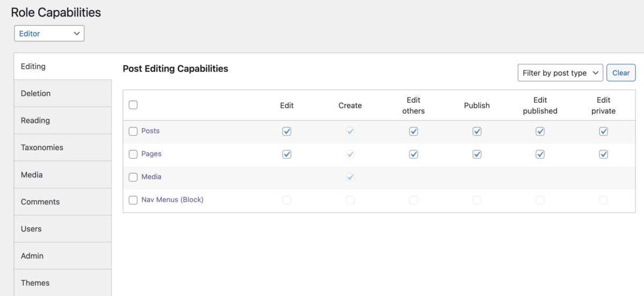Click the Media post type link
Screen dimensions: 644x296
tap(151, 177)
